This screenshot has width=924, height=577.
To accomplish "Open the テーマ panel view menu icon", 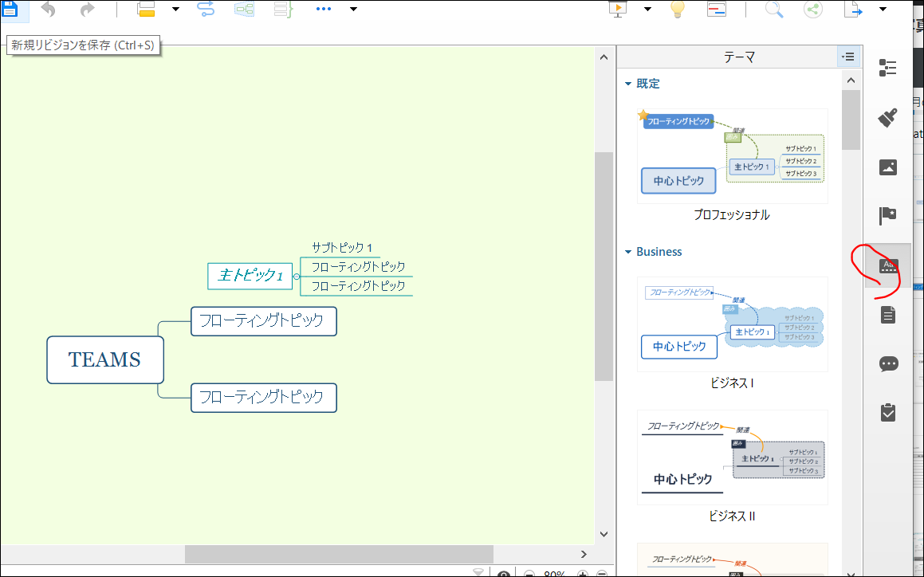I will pyautogui.click(x=848, y=57).
